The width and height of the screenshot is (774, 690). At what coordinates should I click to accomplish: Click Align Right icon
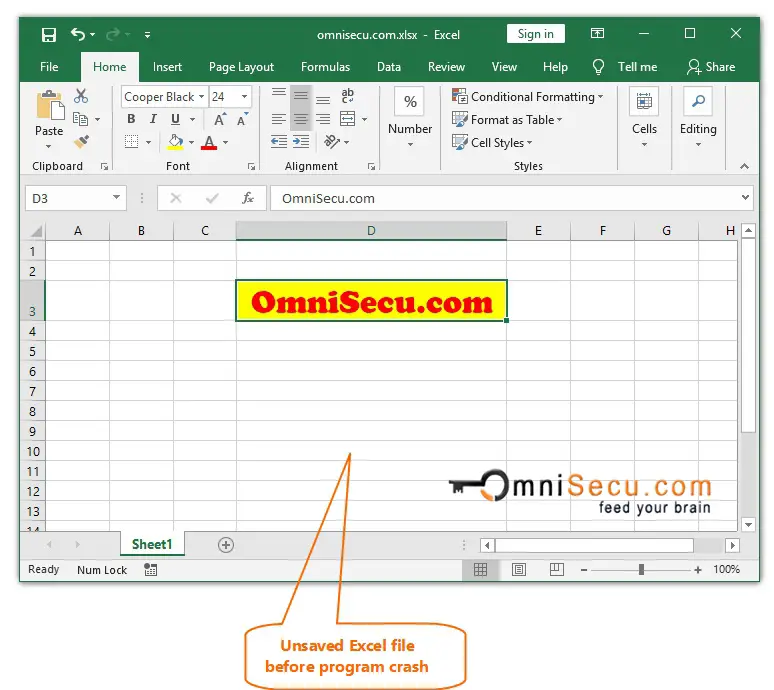tap(323, 119)
